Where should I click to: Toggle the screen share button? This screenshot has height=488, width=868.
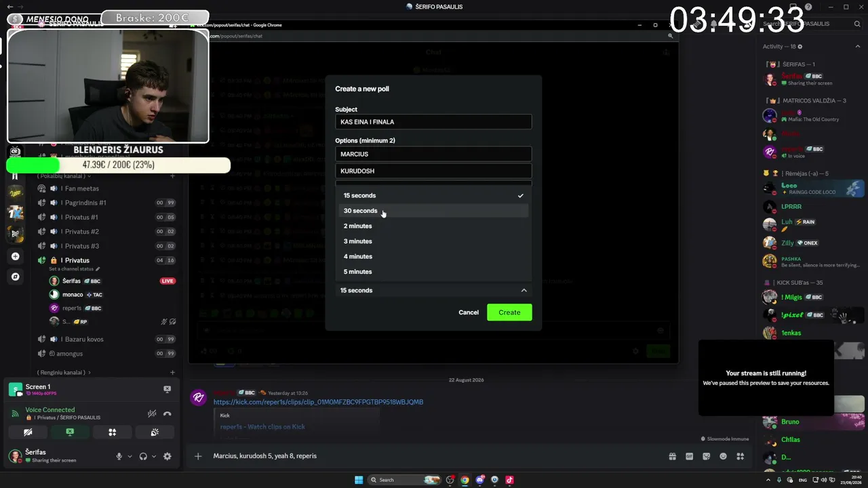pyautogui.click(x=70, y=432)
